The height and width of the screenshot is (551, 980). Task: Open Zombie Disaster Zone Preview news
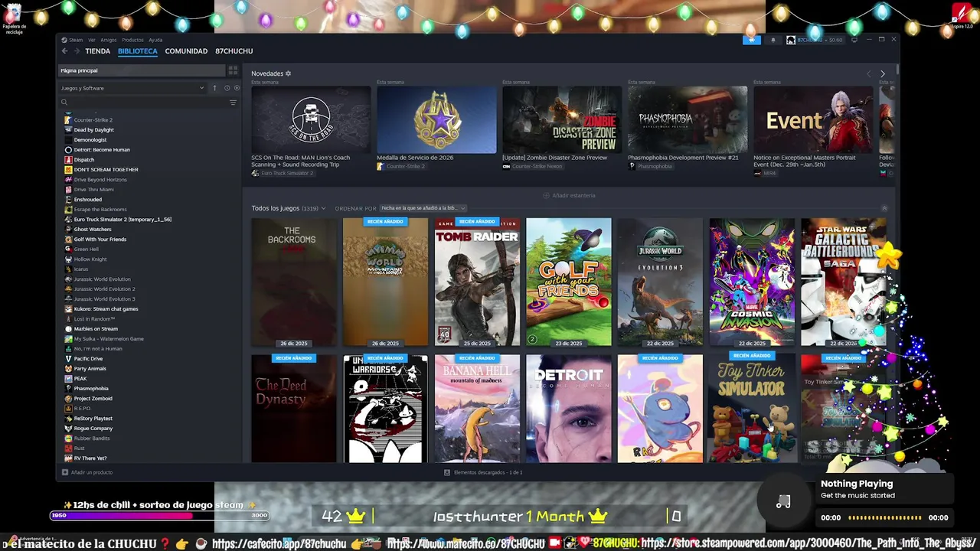562,128
